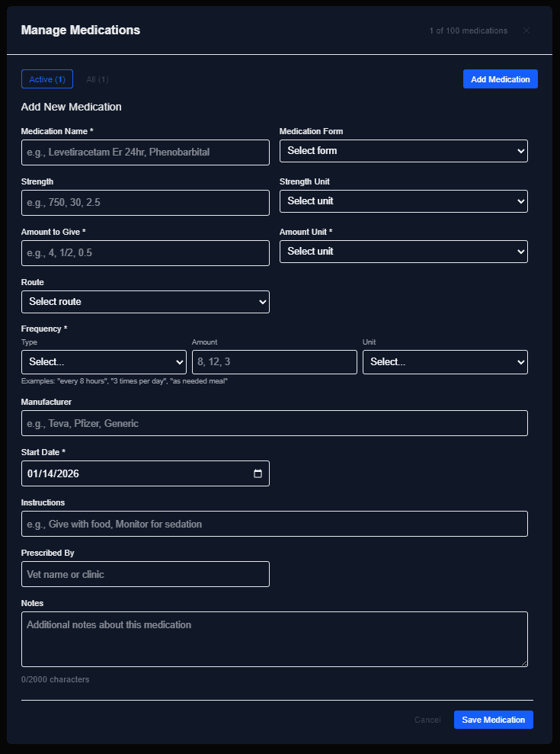Open the Start Date calendar picker
The height and width of the screenshot is (754, 560).
(260, 473)
